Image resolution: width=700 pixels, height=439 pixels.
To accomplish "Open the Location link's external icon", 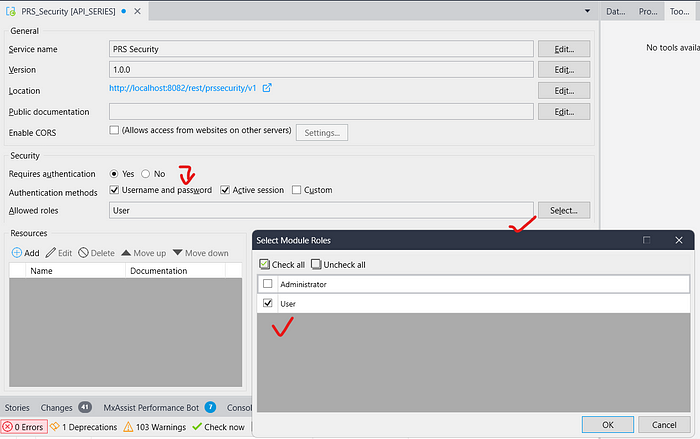I will 267,89.
